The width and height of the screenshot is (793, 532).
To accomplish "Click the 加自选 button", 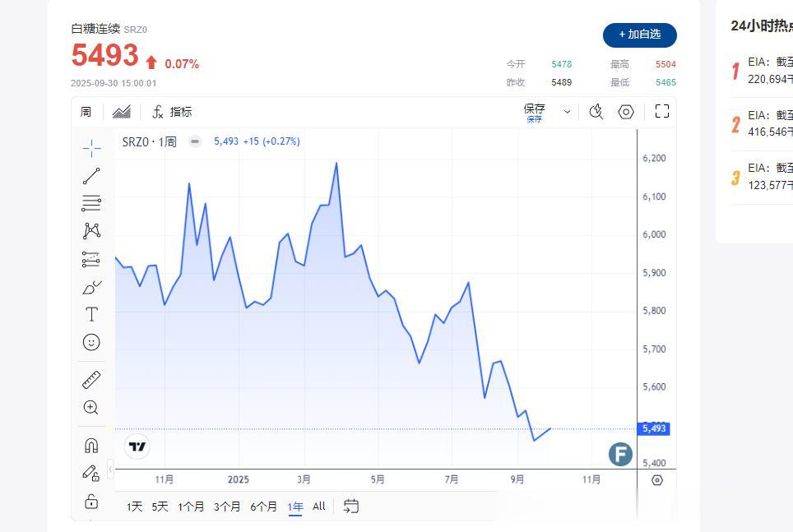I will click(x=639, y=35).
